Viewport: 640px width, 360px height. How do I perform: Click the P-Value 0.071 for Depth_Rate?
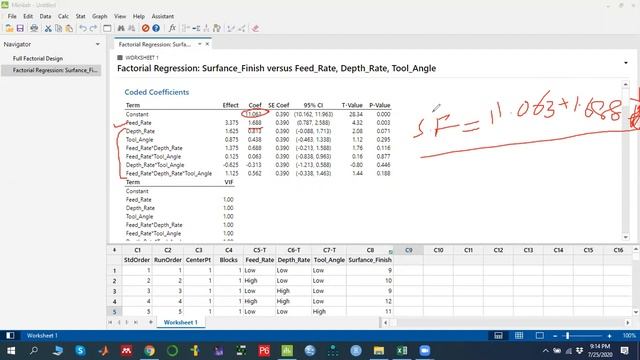(383, 131)
